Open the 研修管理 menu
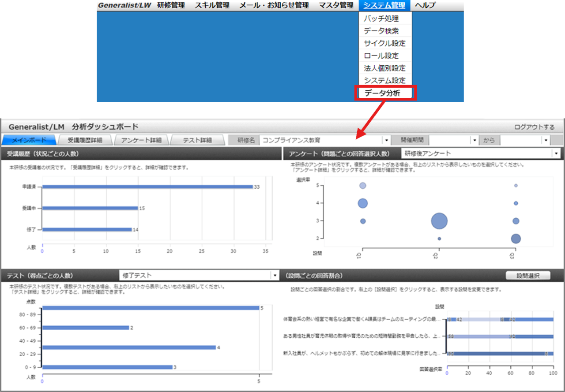The height and width of the screenshot is (392, 565). coord(171,5)
